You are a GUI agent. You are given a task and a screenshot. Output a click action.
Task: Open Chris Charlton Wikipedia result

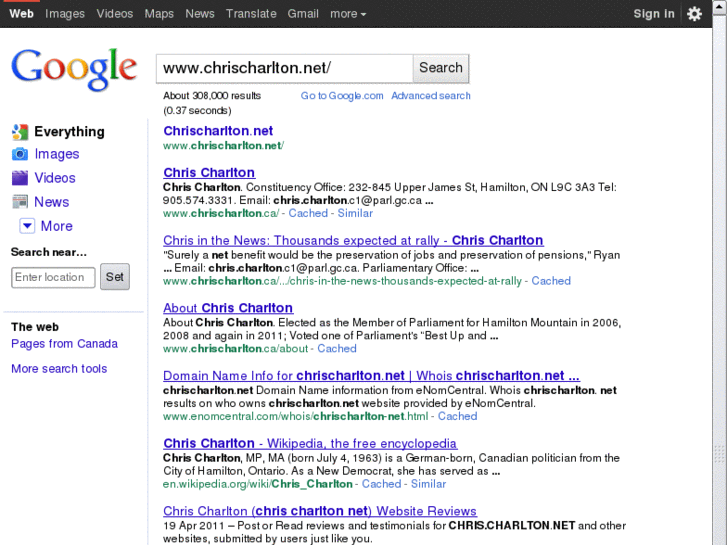310,443
